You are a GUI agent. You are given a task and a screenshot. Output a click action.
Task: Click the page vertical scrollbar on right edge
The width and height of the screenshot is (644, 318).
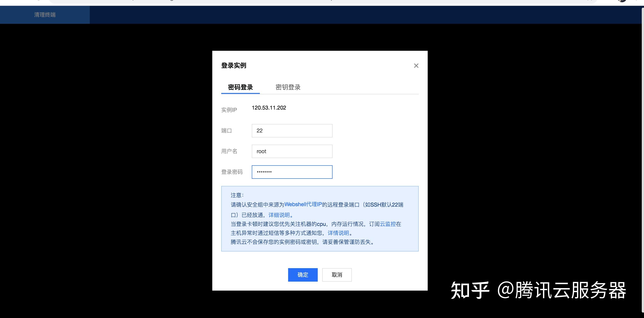tap(642, 160)
